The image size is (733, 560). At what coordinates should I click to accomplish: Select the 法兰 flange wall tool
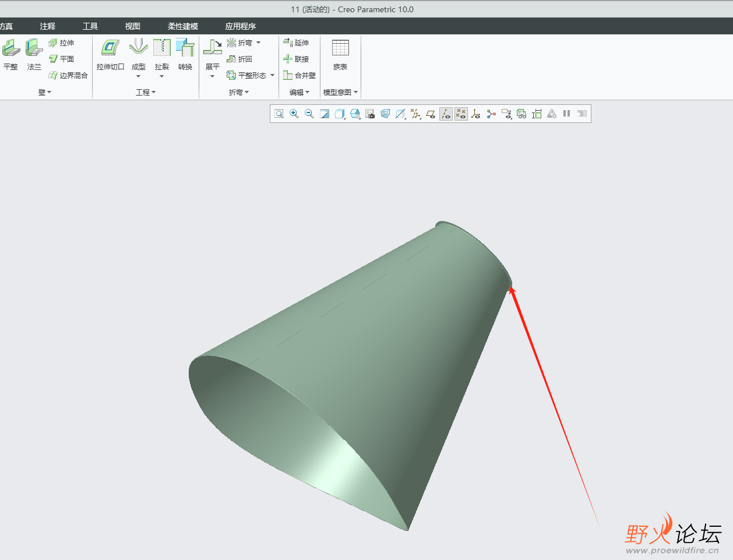pyautogui.click(x=34, y=55)
